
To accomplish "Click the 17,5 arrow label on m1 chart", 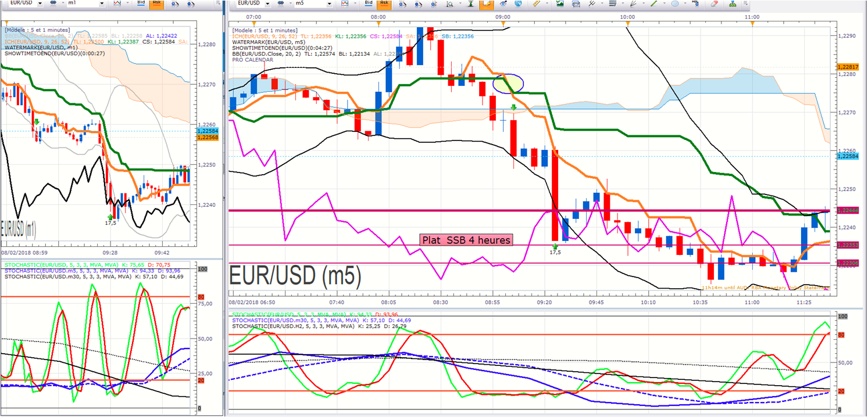I will [x=110, y=222].
